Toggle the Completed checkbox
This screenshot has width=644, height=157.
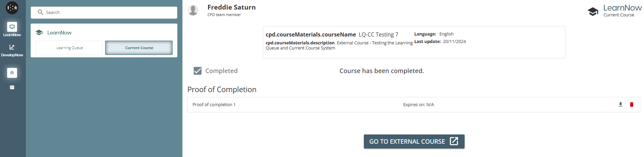(x=197, y=71)
